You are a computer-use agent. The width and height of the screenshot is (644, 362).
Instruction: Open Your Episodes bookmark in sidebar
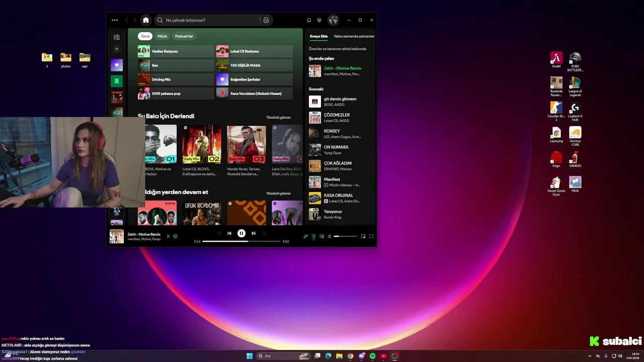point(117,81)
